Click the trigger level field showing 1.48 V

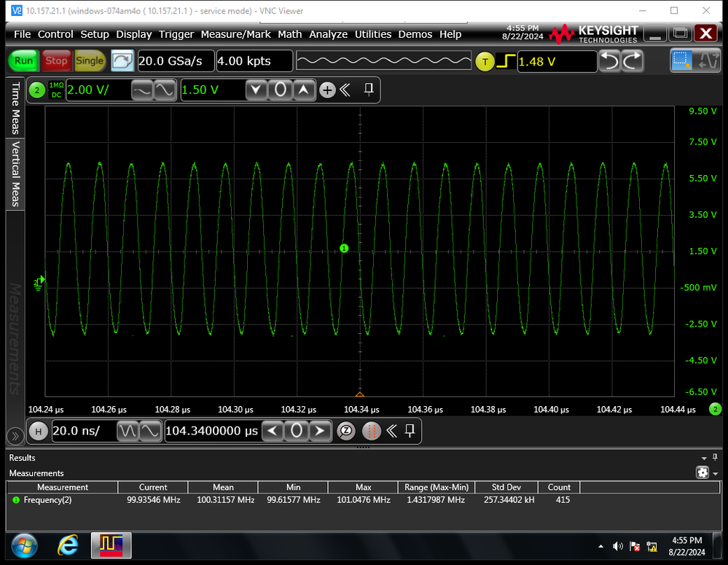tap(556, 61)
